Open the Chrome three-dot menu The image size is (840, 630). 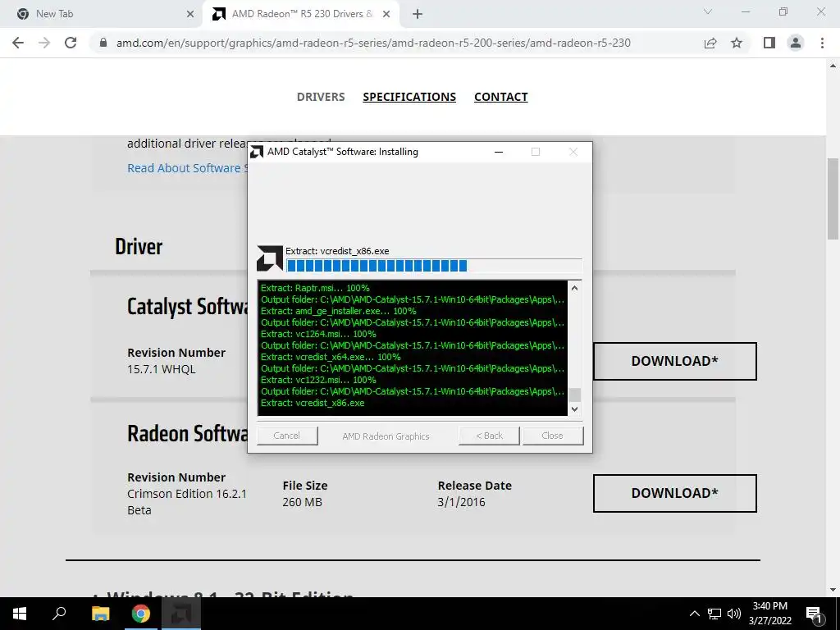click(822, 43)
